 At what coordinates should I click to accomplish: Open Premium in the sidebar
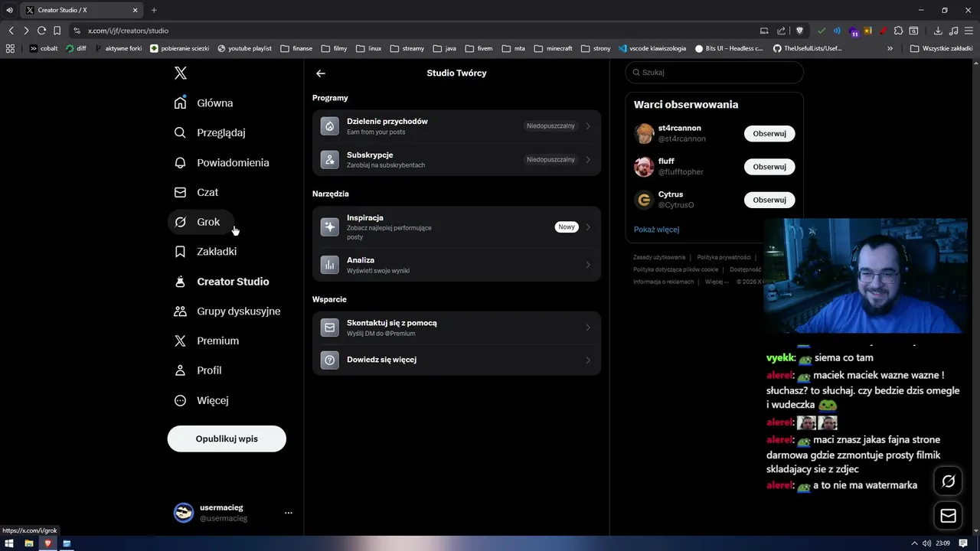tap(207, 341)
